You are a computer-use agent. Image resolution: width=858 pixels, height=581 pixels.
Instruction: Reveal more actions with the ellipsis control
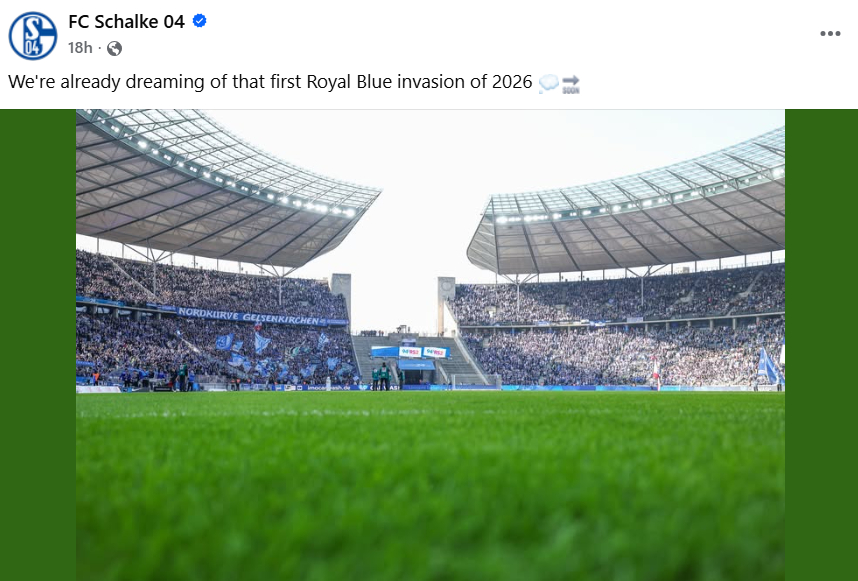pyautogui.click(x=830, y=33)
